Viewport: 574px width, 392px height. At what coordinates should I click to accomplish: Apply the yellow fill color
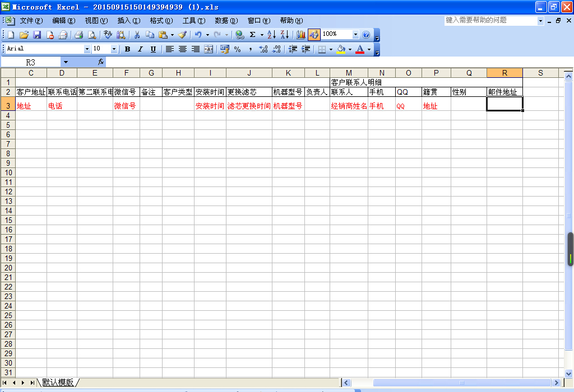tap(341, 49)
